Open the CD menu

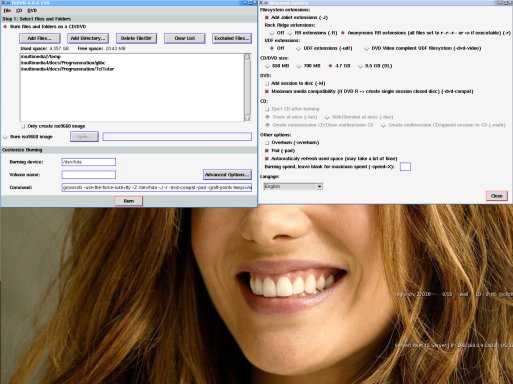coord(19,11)
